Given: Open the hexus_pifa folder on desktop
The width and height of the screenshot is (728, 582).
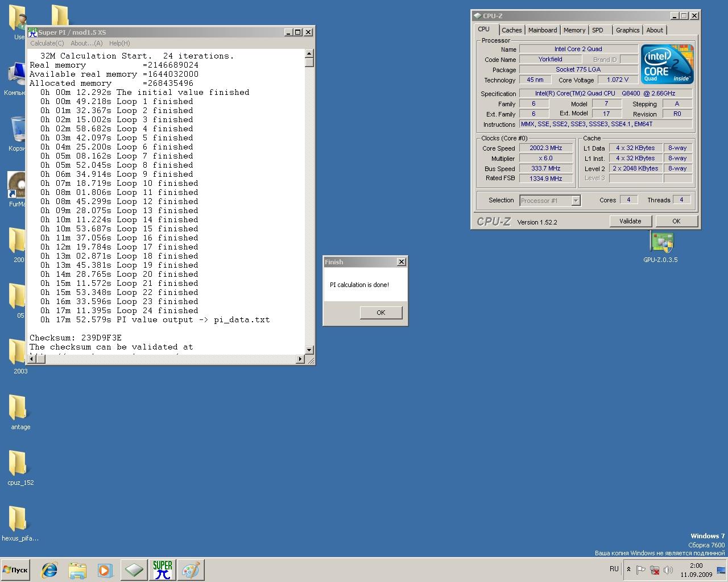Looking at the screenshot, I should tap(20, 524).
